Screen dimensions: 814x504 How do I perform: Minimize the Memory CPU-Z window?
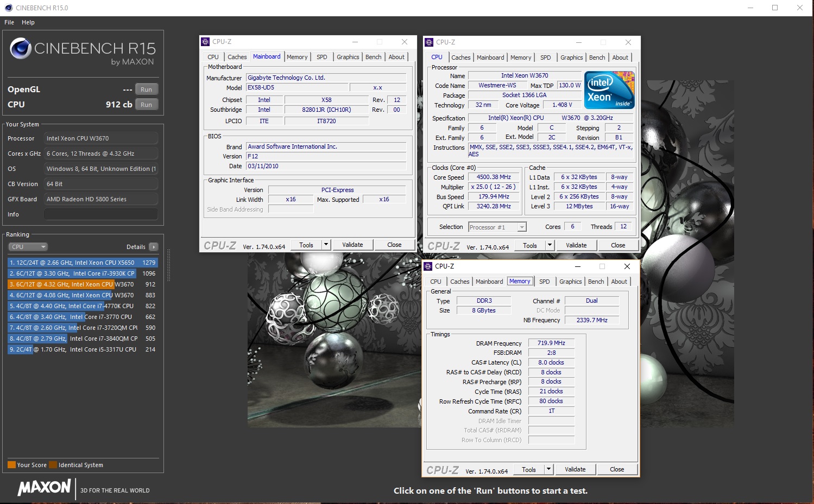pyautogui.click(x=577, y=266)
